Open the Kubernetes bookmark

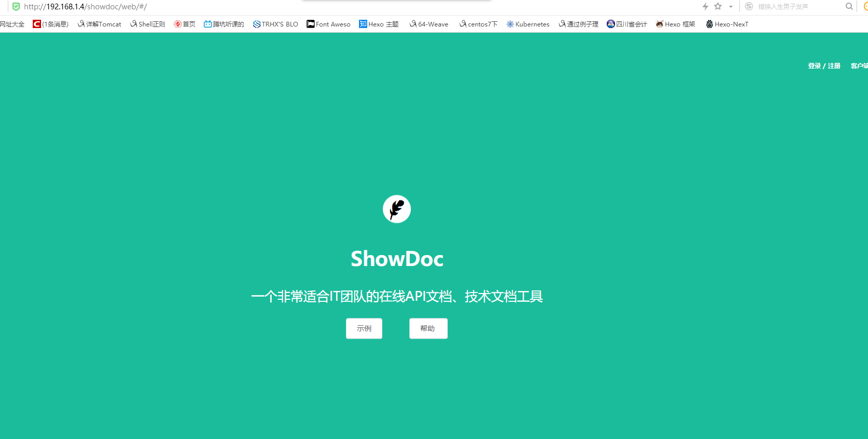click(x=528, y=24)
